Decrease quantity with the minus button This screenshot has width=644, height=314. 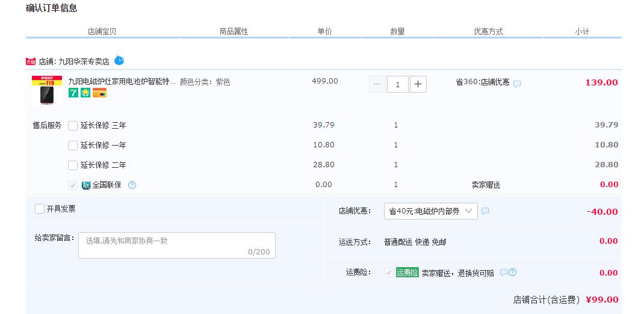tap(377, 84)
